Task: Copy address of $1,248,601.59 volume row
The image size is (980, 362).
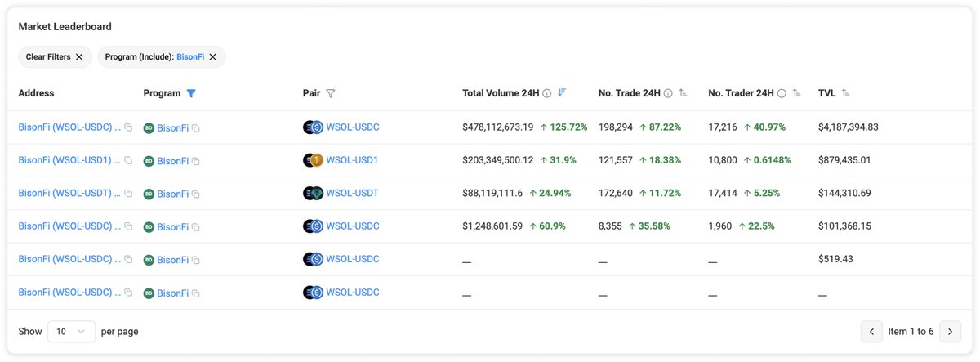Action: click(x=128, y=226)
